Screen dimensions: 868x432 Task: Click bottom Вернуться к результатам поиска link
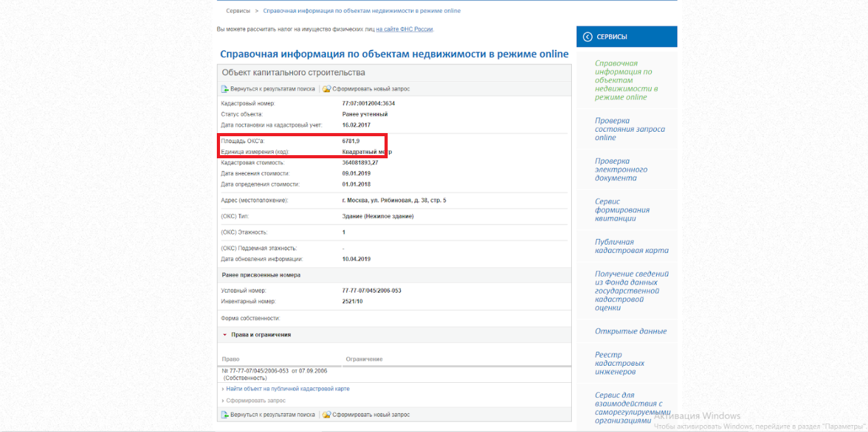(x=272, y=414)
